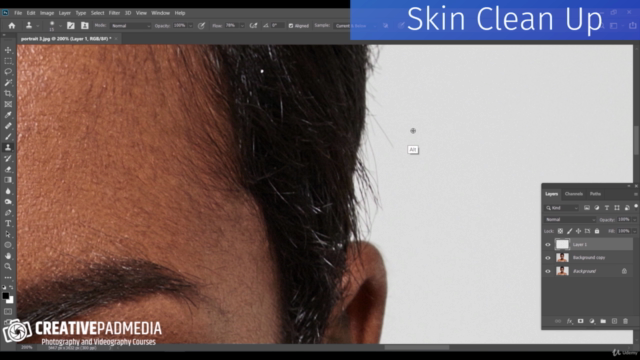
Task: Open the layer Opacity dropdown arrow
Action: click(x=635, y=220)
